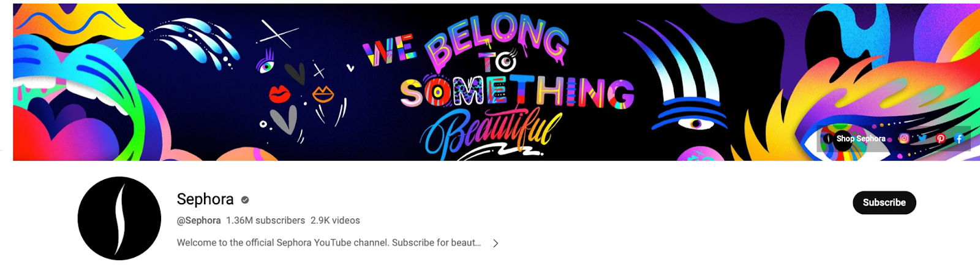Open the blue Facebook icon link
Image resolution: width=980 pixels, height=273 pixels.
[x=959, y=139]
